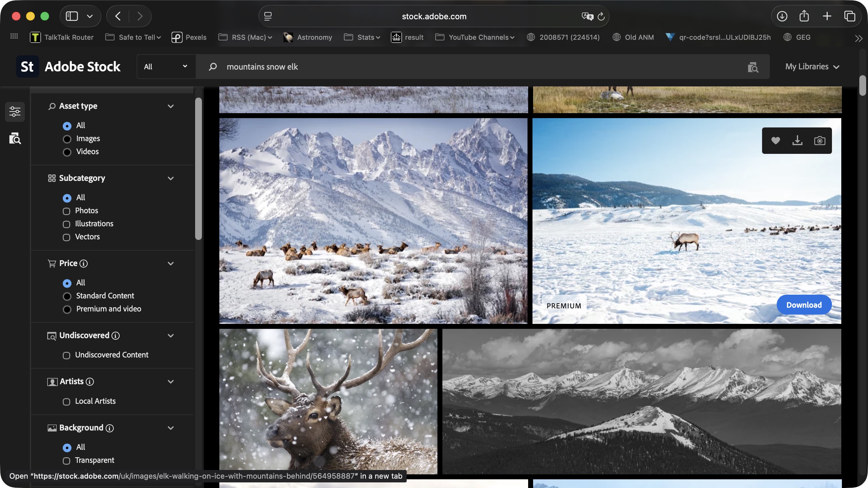This screenshot has width=868, height=488.
Task: Click the Price info icon
Action: point(84,264)
